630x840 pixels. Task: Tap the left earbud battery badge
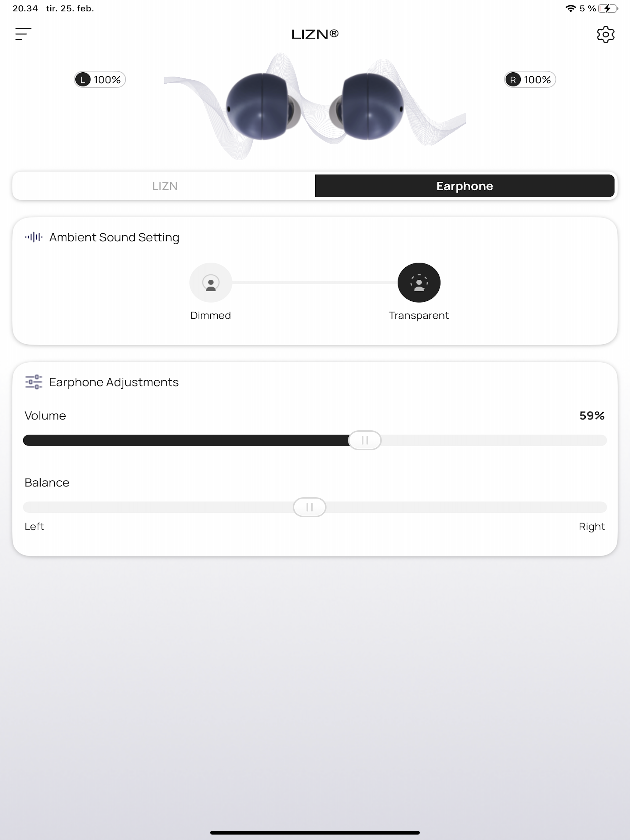click(100, 80)
